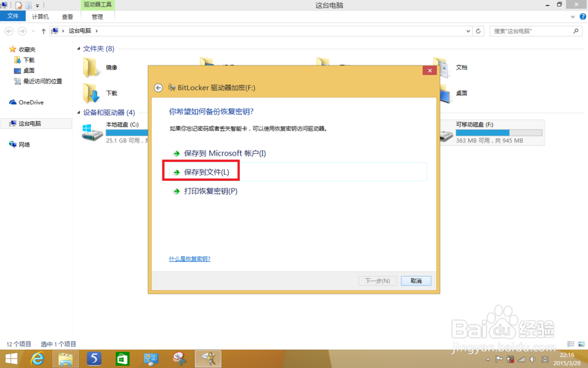This screenshot has width=588, height=368.
Task: Open the 什么是恢复密钥? help link
Action: point(189,258)
